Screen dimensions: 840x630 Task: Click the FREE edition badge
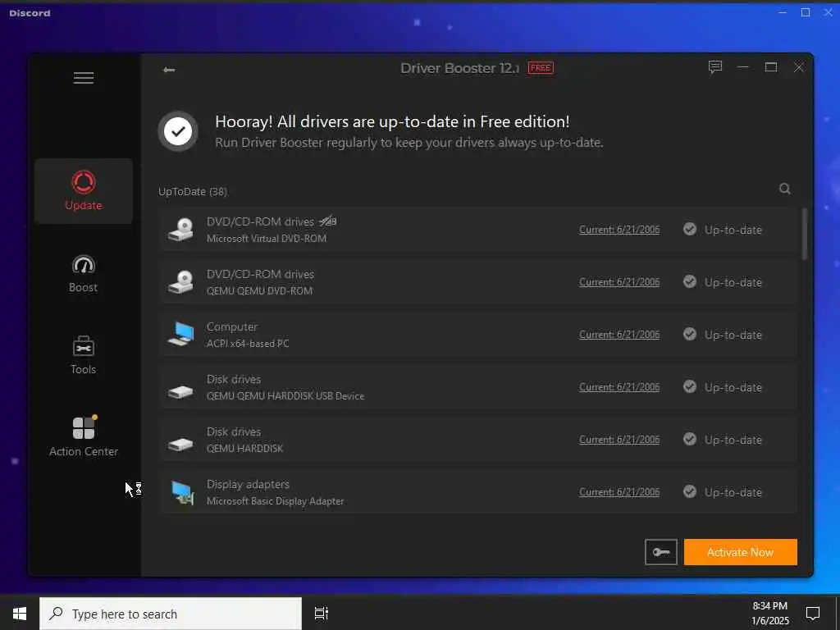click(541, 68)
